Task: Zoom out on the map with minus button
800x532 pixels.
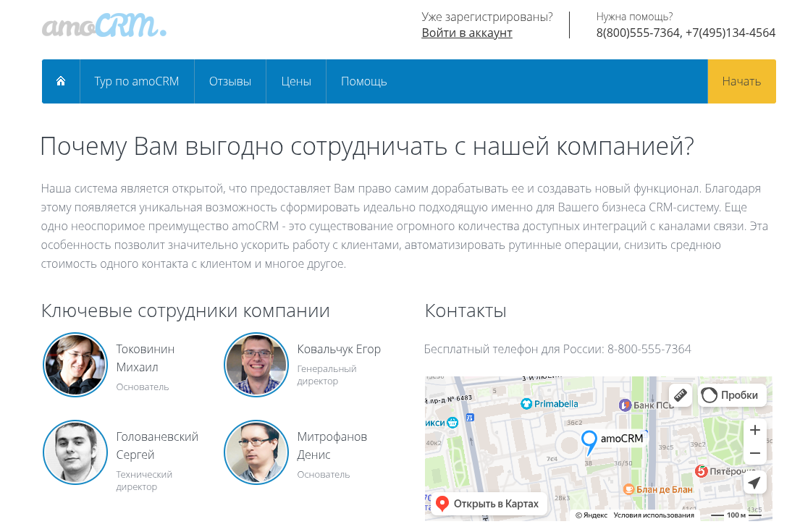Action: coord(755,453)
